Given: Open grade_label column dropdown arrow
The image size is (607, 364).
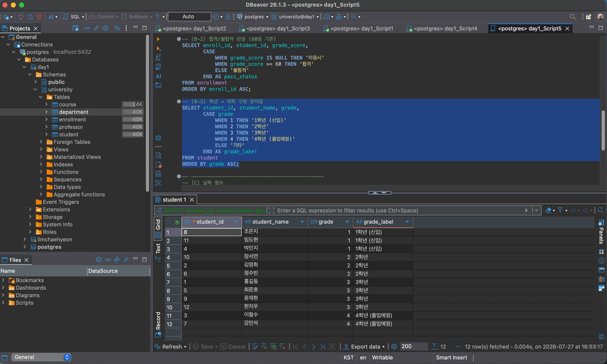Looking at the screenshot, I should 407,222.
